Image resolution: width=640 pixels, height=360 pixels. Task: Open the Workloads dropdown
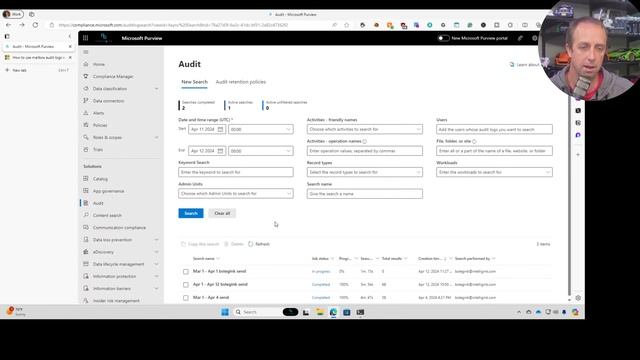[x=494, y=172]
